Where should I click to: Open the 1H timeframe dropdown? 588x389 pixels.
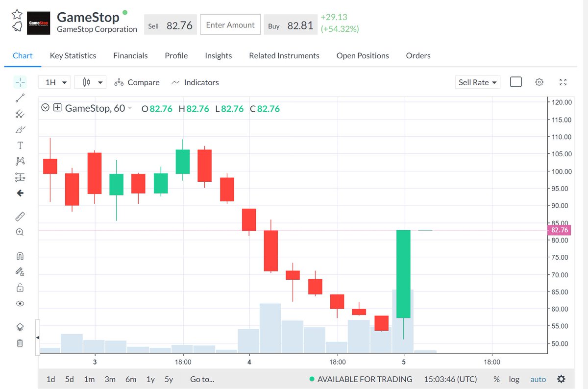tap(55, 82)
